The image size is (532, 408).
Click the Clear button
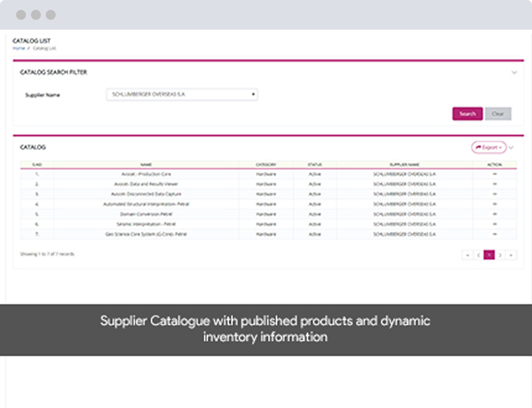pyautogui.click(x=498, y=114)
